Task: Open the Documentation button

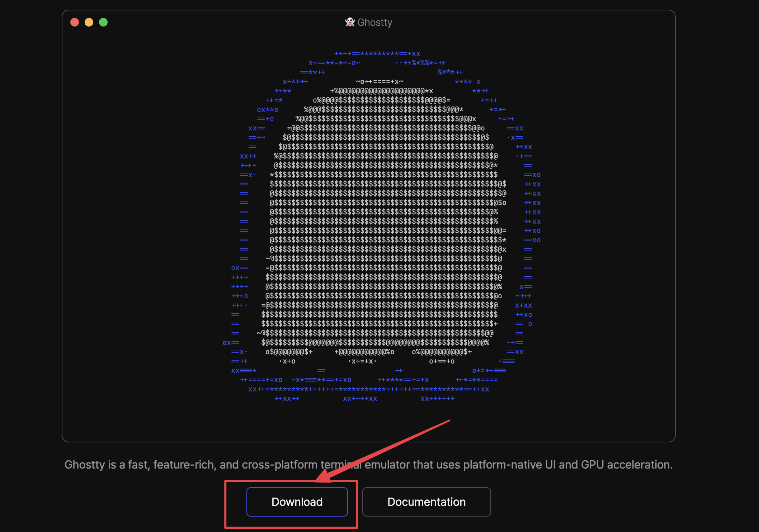Action: point(426,502)
